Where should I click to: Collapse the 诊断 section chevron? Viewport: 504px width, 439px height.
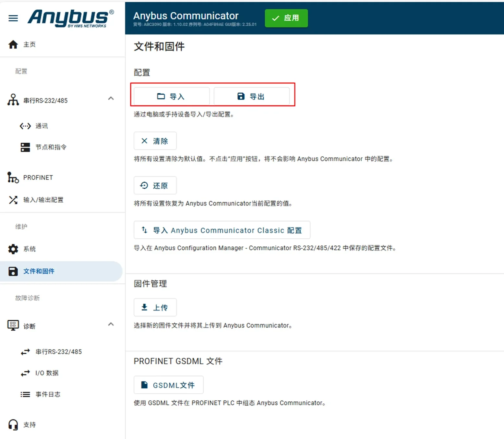pos(111,324)
